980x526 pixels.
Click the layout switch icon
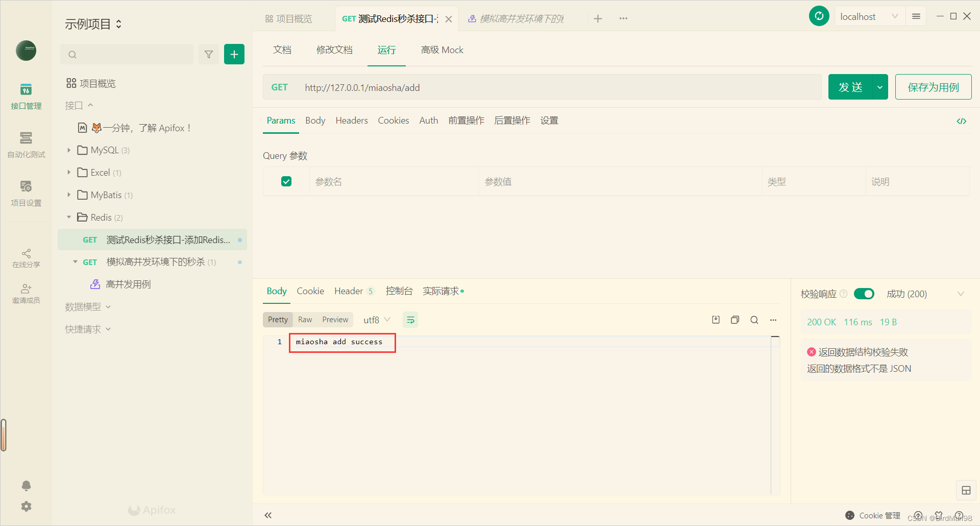coord(966,490)
